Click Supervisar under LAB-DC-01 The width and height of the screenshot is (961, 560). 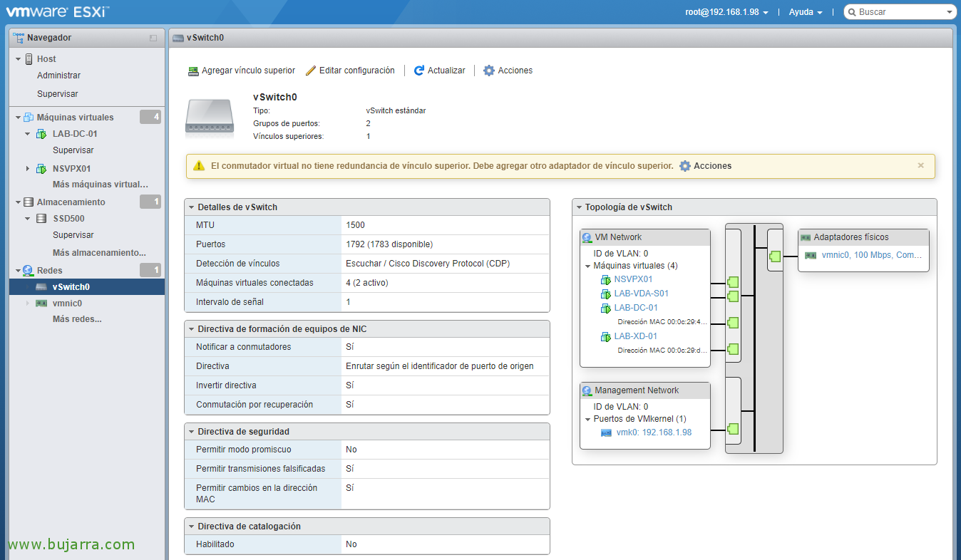73,150
